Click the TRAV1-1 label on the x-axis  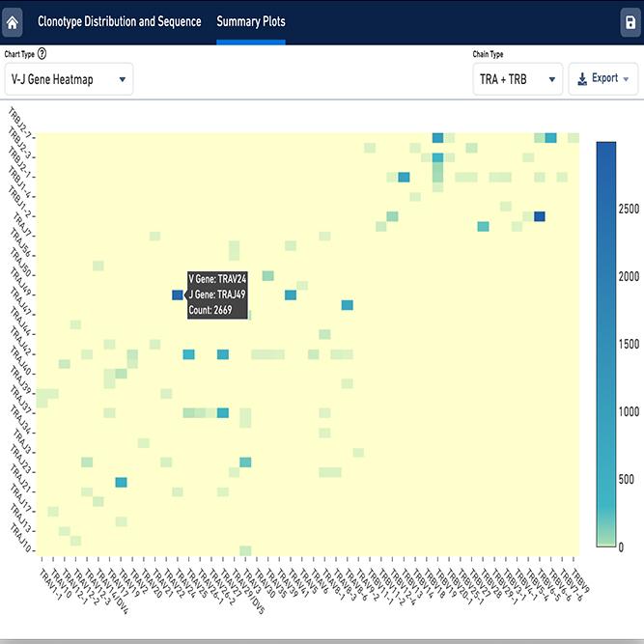coord(48,580)
